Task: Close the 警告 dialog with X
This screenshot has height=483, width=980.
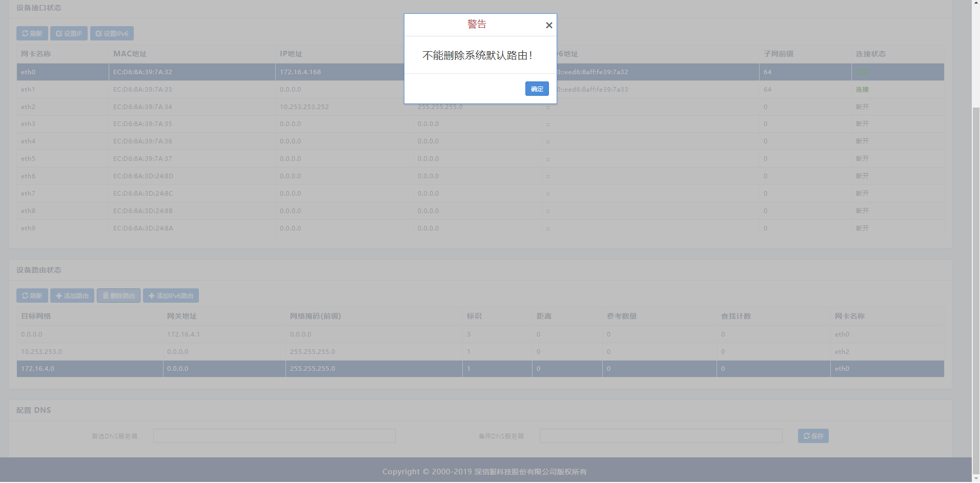Action: coord(549,25)
